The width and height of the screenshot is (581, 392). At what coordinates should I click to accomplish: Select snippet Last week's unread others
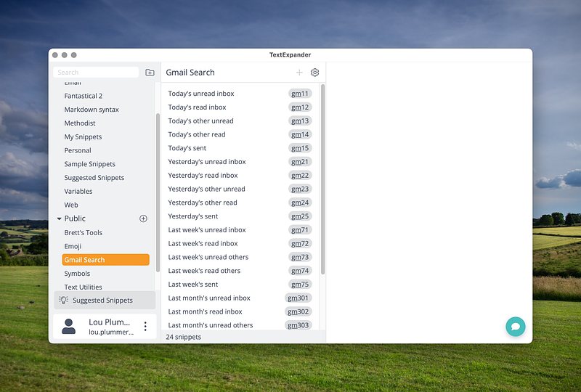point(240,257)
